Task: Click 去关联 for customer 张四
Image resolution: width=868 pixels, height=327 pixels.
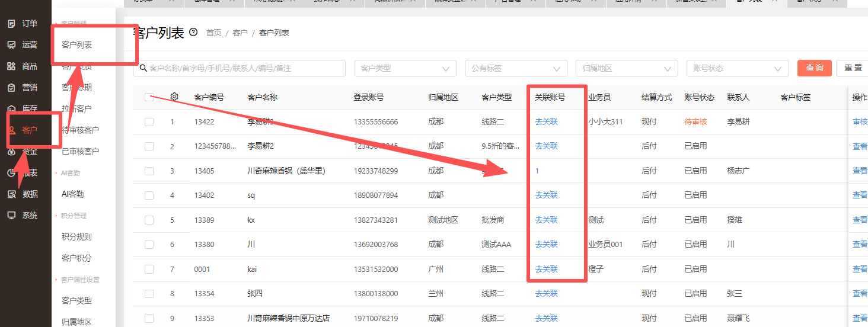Action: pos(547,294)
